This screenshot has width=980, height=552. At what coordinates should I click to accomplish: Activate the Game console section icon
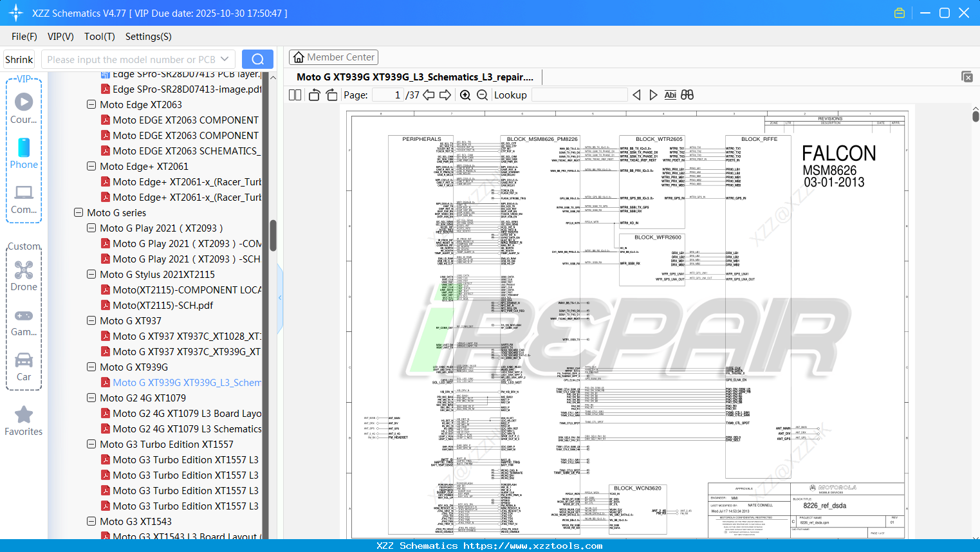24,315
